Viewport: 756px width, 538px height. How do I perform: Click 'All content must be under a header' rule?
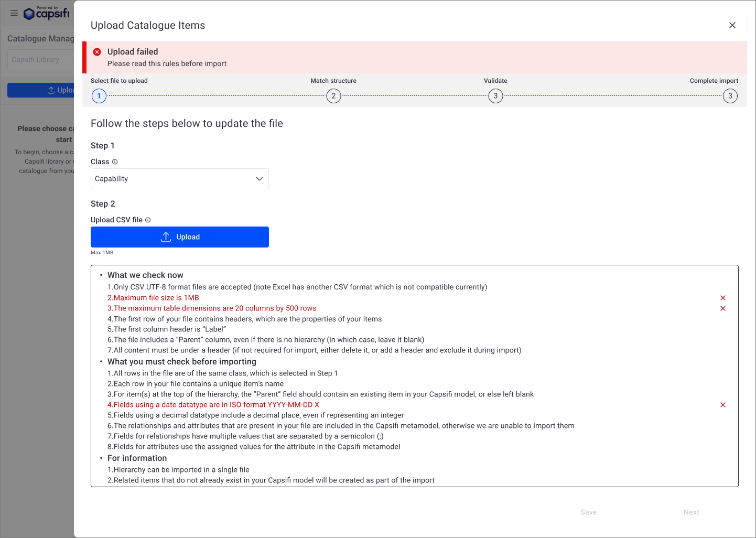point(315,350)
